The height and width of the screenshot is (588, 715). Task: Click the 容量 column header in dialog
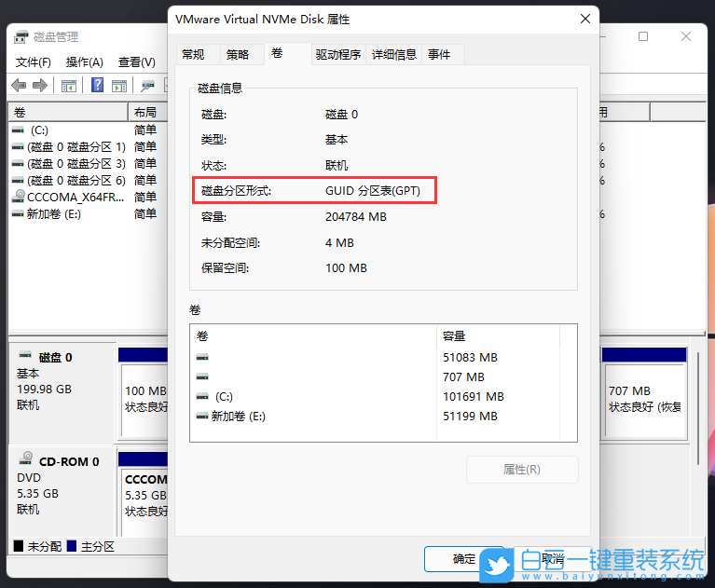[498, 336]
